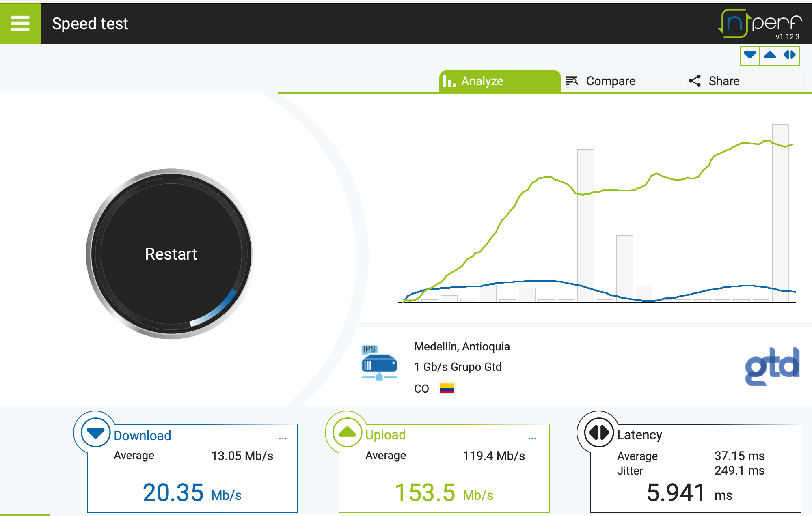Toggle the upload curve filter arrow
The image size is (812, 516).
[x=770, y=55]
